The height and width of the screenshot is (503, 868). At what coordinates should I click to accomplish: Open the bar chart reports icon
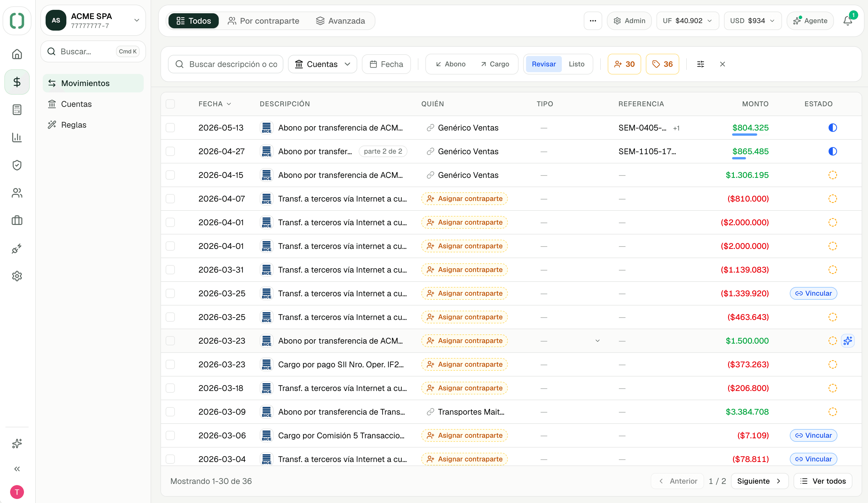tap(17, 137)
